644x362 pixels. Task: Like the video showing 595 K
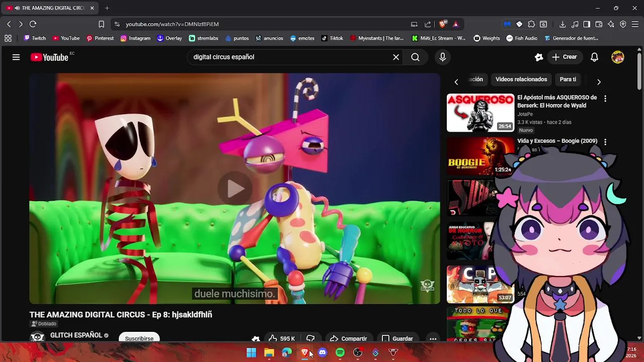click(281, 338)
